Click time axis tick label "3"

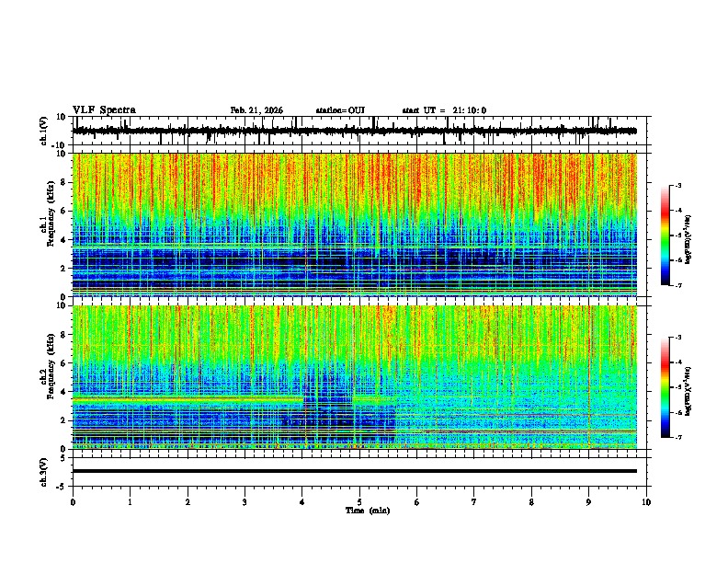point(245,502)
